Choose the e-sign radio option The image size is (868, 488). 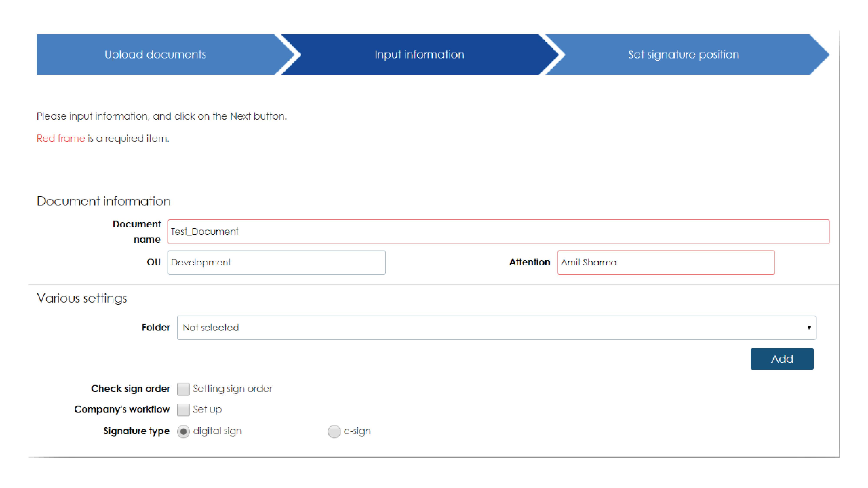pos(334,431)
